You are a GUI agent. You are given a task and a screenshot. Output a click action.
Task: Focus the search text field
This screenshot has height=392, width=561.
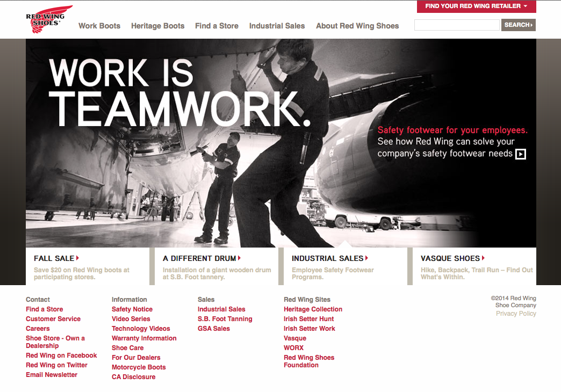(457, 25)
